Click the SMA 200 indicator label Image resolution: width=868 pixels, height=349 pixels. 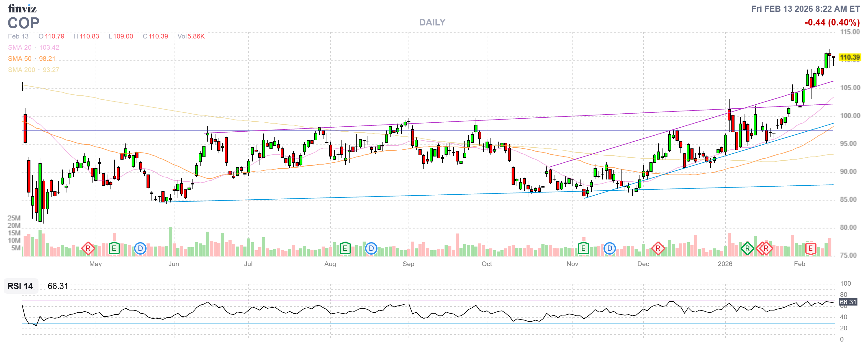tap(21, 70)
